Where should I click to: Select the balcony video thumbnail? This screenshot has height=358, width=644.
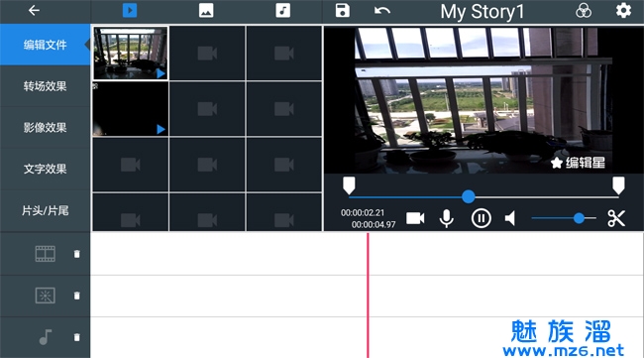tap(130, 54)
